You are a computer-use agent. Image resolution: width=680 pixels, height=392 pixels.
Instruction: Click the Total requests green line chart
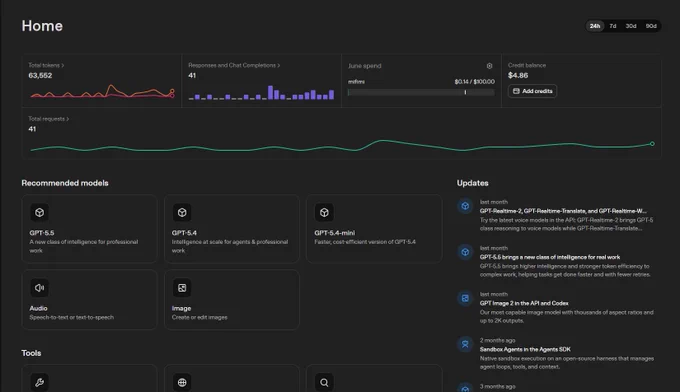tap(342, 146)
